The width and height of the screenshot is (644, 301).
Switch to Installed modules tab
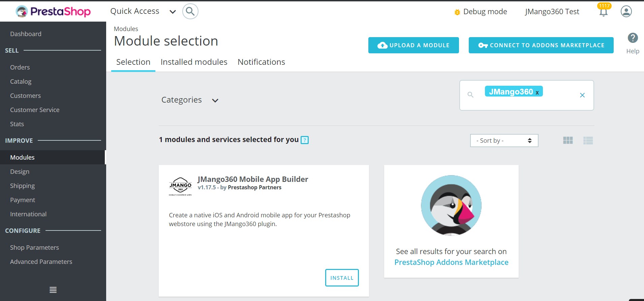coord(194,62)
